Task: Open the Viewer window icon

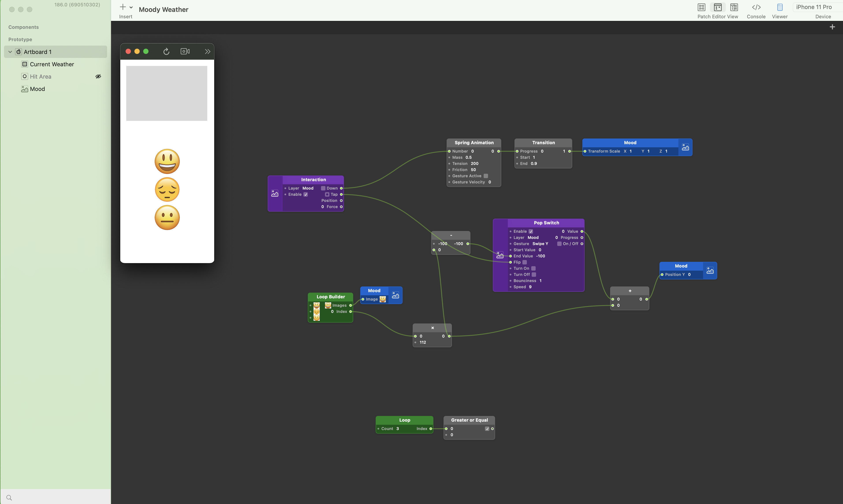Action: [x=780, y=7]
